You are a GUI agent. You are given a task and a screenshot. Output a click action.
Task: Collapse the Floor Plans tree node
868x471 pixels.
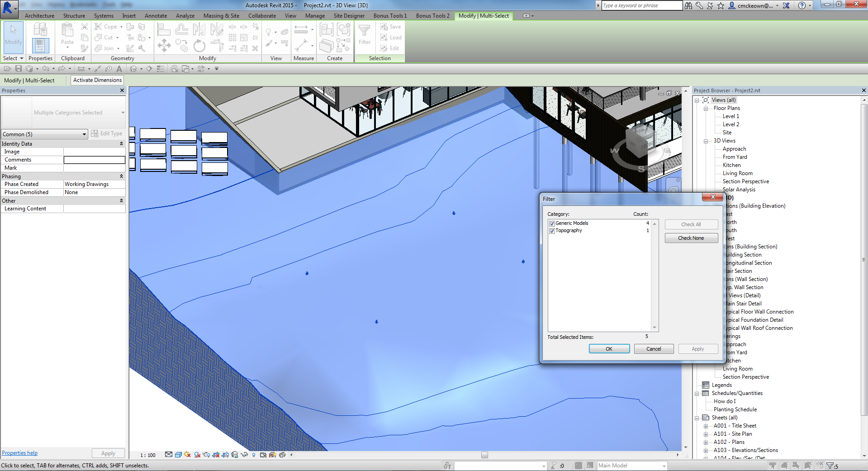coord(706,109)
